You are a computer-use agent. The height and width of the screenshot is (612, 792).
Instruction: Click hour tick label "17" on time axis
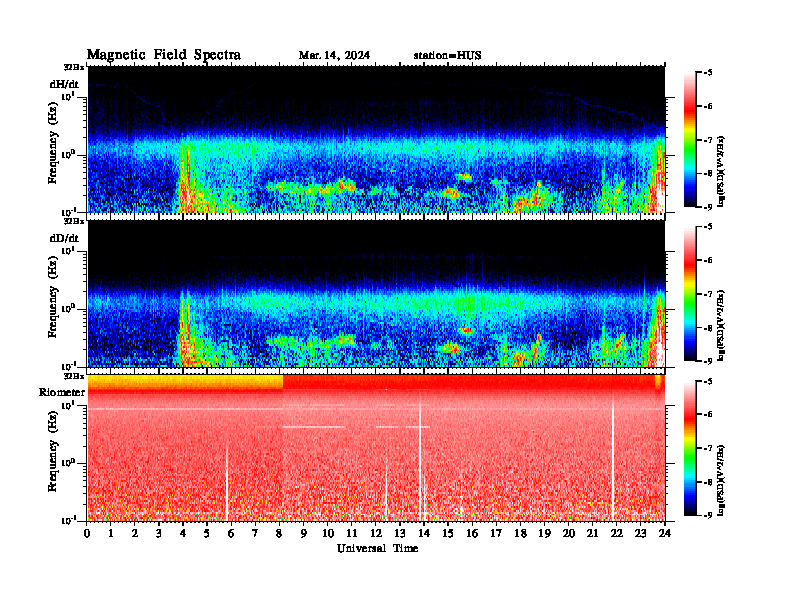tap(496, 533)
